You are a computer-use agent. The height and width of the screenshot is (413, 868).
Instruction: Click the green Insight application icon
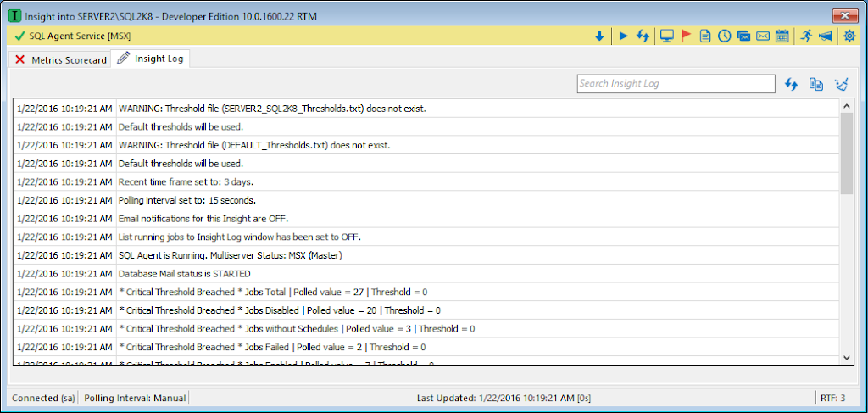tap(17, 15)
